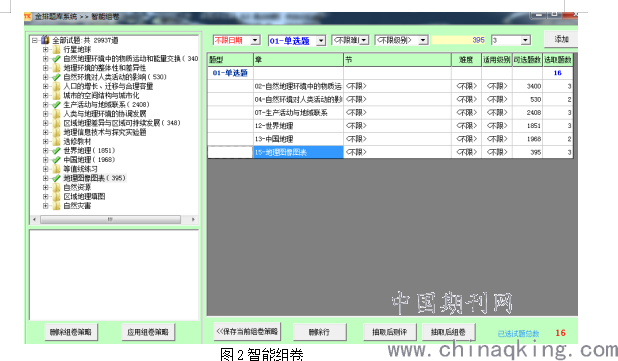Click folder icon beside 自然资源
618x361 pixels.
[x=56, y=187]
